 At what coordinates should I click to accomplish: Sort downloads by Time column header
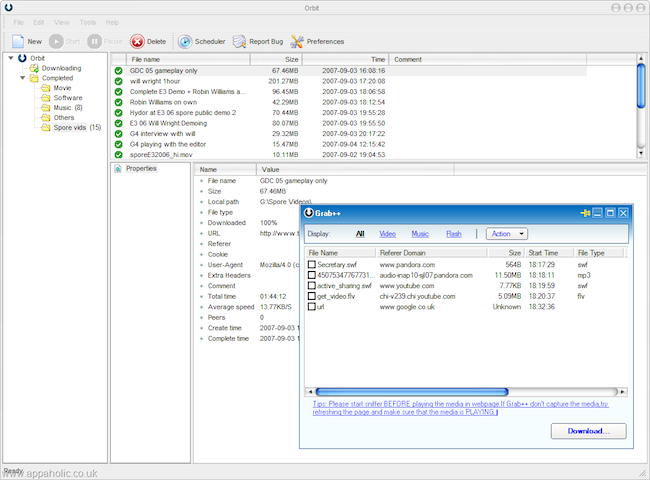(x=346, y=60)
